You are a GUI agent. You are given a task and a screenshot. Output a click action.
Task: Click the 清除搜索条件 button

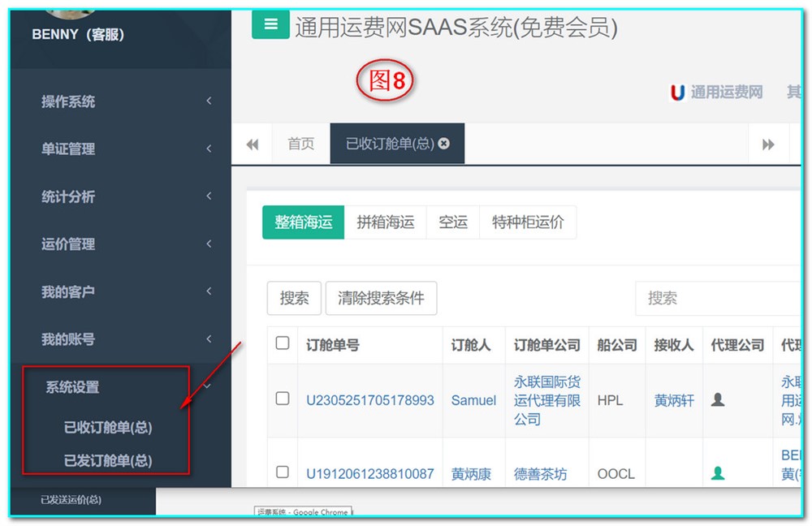pos(381,298)
